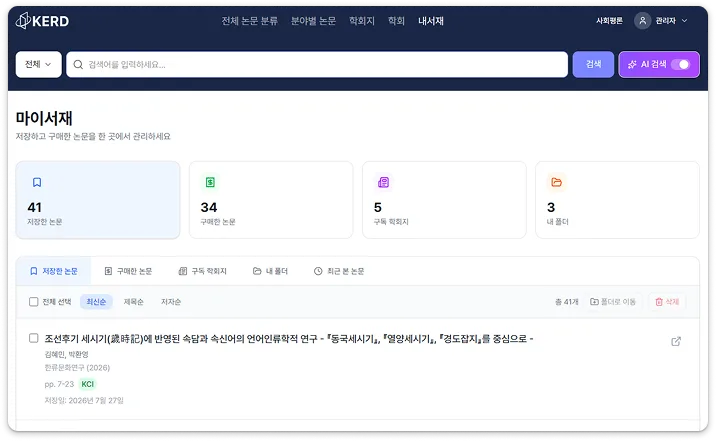Click the folder icon in 폴더로 이동 button
The width and height of the screenshot is (716, 441).
click(x=594, y=302)
